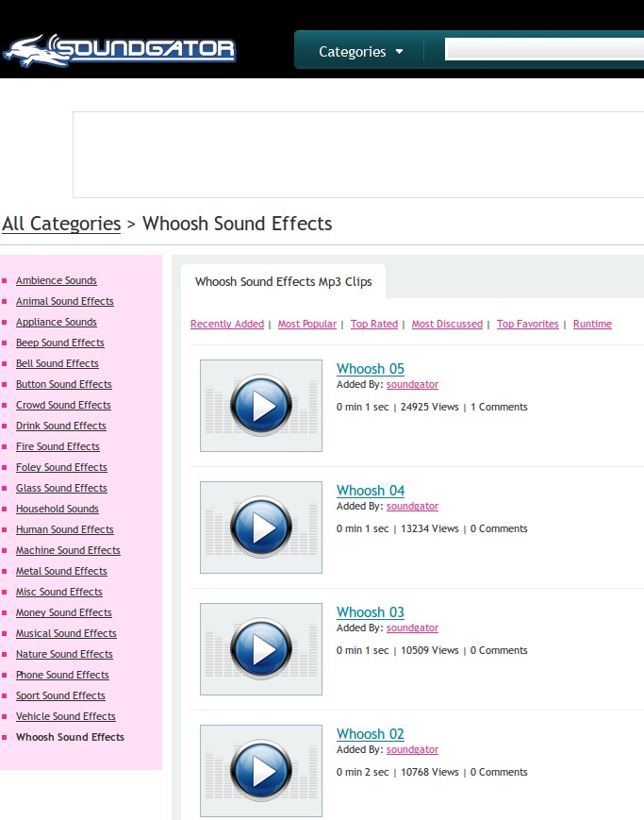Go to All Categories breadcrumb

(61, 224)
